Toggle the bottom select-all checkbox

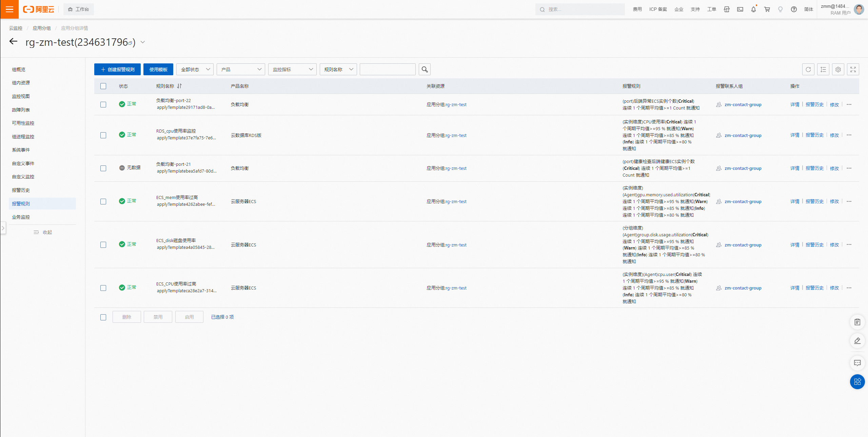[x=103, y=317]
